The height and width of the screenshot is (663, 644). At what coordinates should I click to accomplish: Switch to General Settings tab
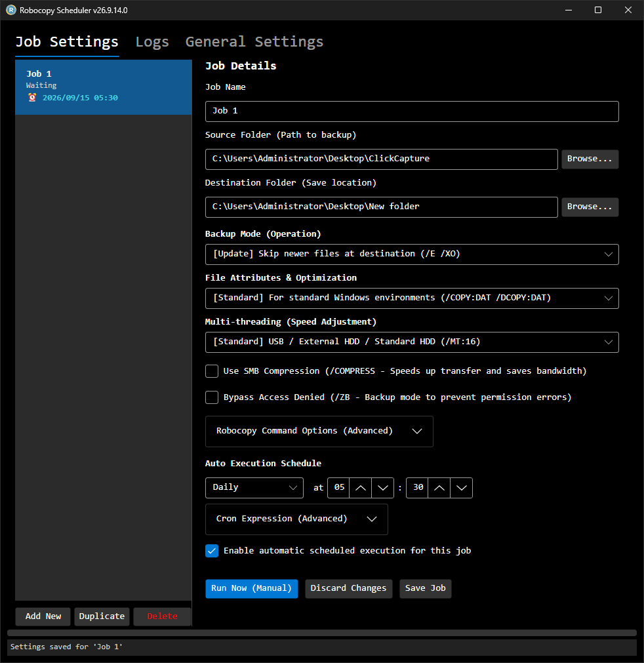[x=254, y=42]
